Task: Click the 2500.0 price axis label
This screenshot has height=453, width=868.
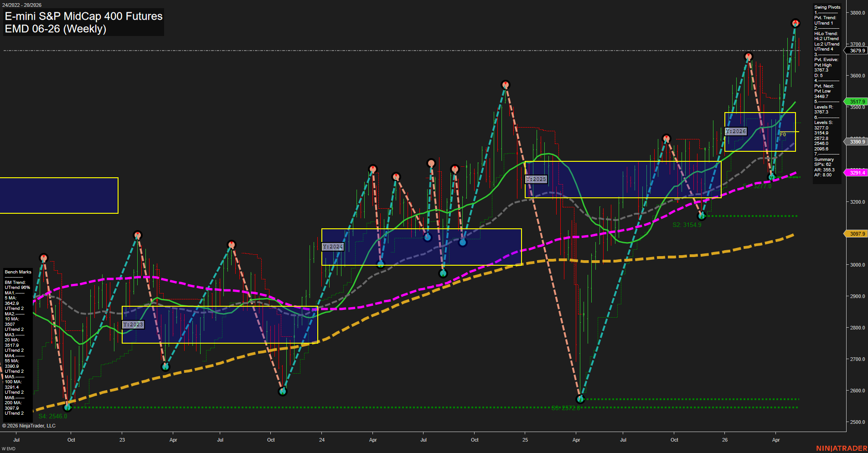Action: (x=858, y=422)
